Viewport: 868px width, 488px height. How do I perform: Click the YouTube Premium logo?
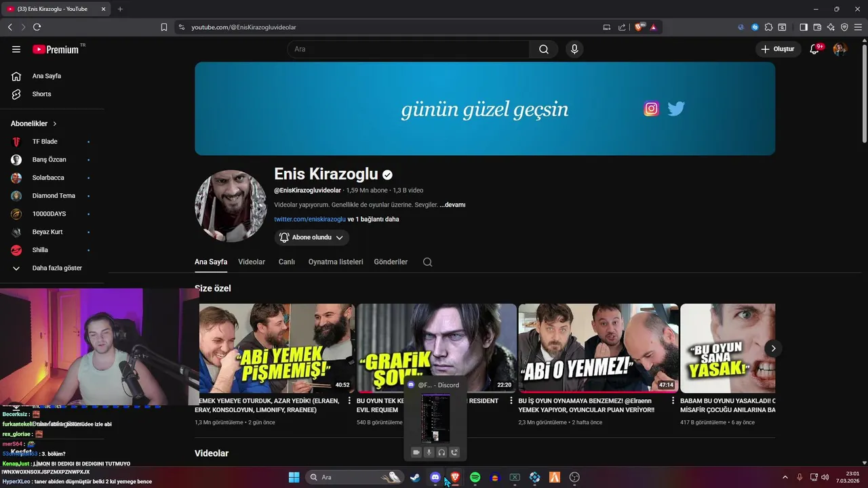coord(56,49)
